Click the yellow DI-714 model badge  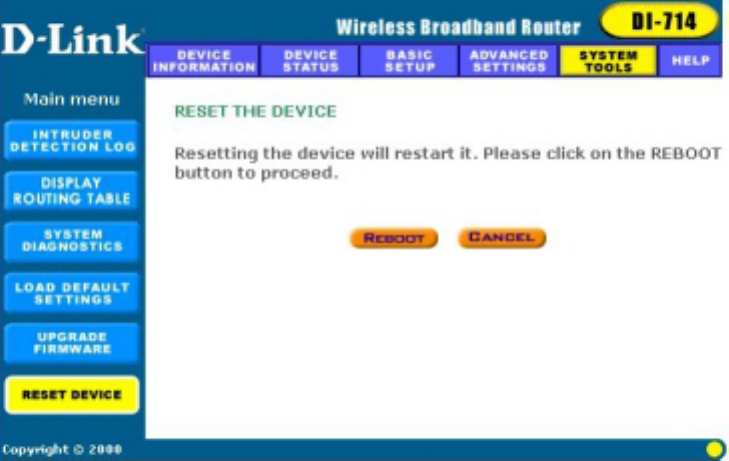click(x=660, y=21)
